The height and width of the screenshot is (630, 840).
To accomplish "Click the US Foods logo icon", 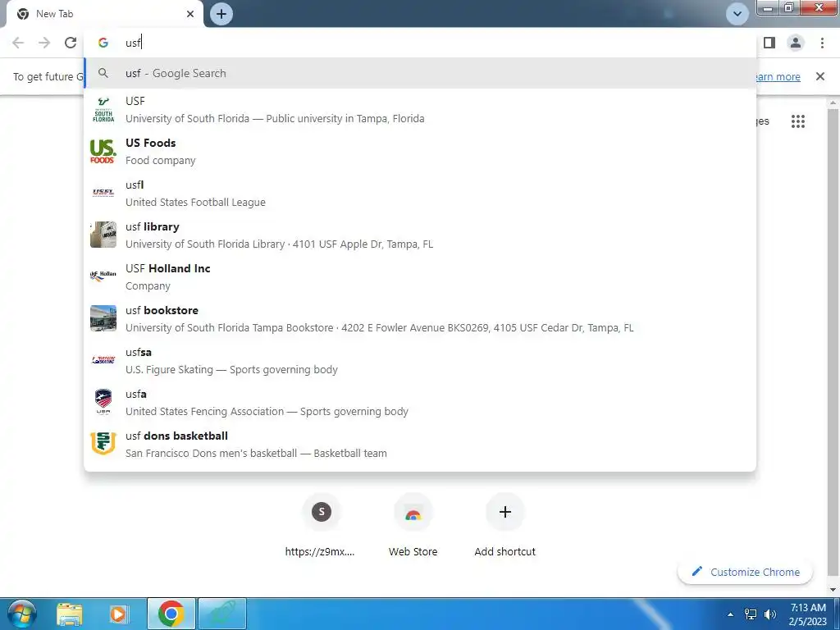I will pos(103,152).
